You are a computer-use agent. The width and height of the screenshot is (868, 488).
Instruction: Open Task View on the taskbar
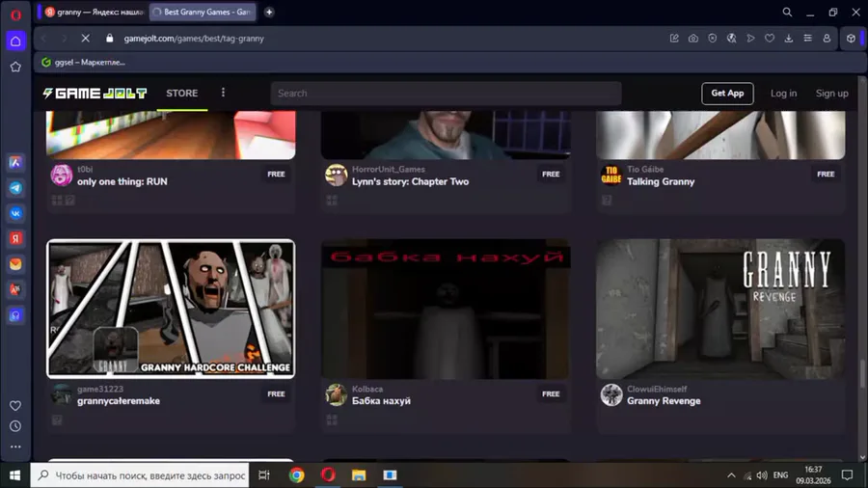(x=264, y=475)
